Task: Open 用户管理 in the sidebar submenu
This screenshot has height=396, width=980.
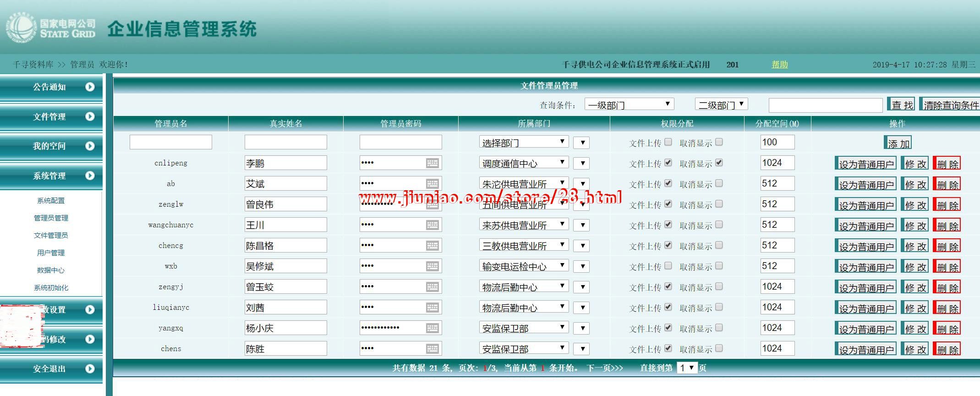Action: [51, 253]
